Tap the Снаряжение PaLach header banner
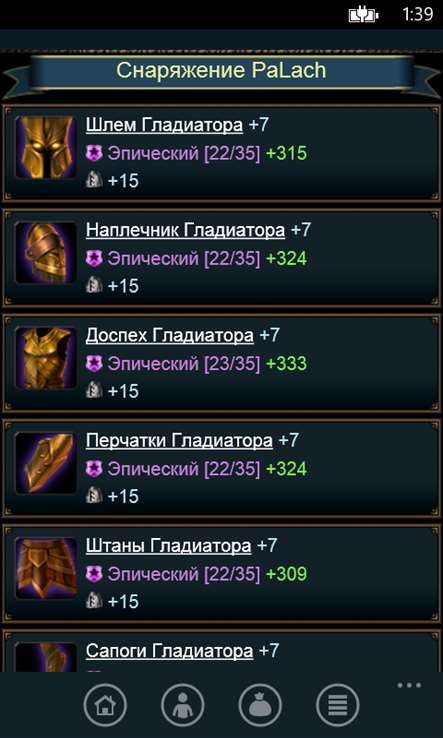Image resolution: width=443 pixels, height=738 pixels. [221, 72]
